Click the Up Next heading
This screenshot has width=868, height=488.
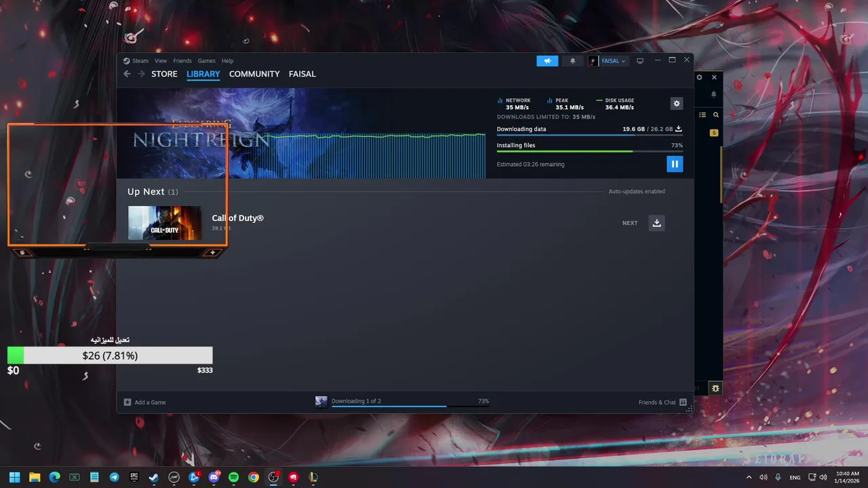click(153, 192)
